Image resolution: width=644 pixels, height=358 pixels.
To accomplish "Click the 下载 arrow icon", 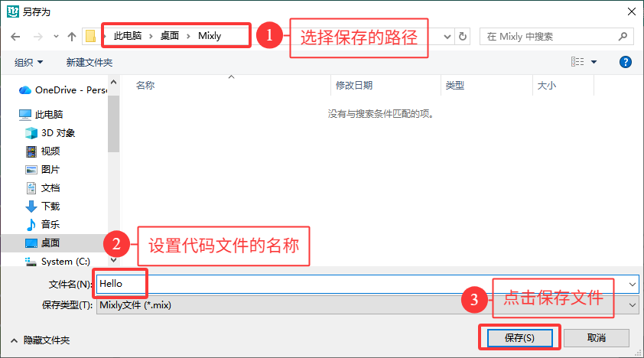I will (31, 207).
